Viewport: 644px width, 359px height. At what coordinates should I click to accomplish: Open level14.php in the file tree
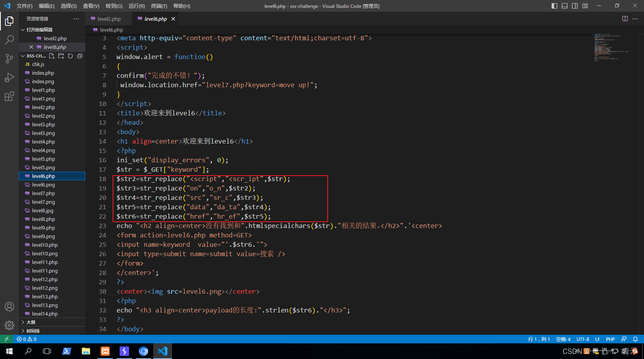[x=52, y=314]
